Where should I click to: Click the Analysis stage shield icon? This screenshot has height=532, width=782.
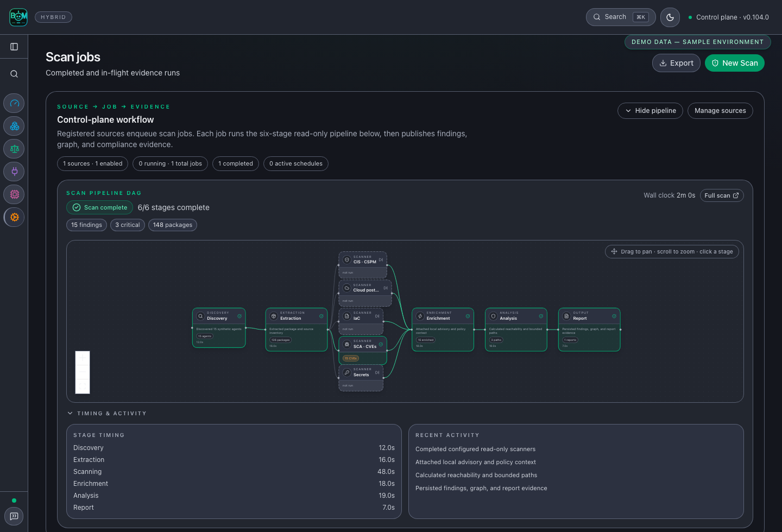tap(493, 316)
